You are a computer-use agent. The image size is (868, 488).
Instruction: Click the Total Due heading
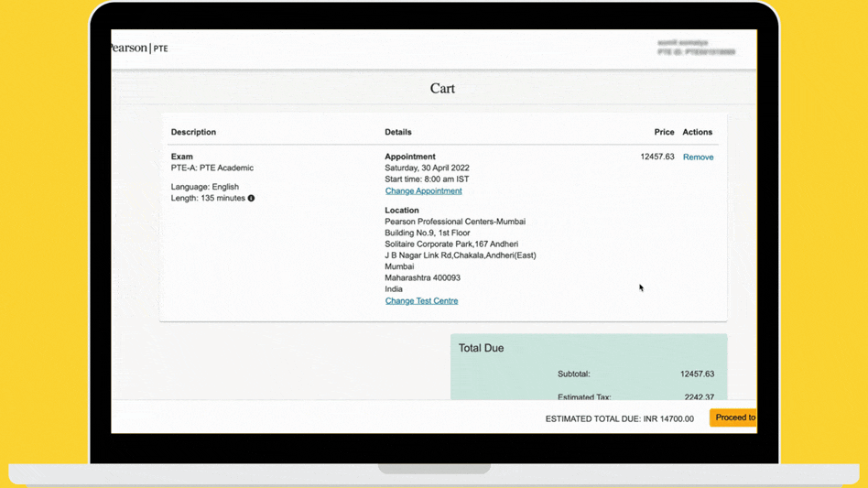pyautogui.click(x=481, y=348)
